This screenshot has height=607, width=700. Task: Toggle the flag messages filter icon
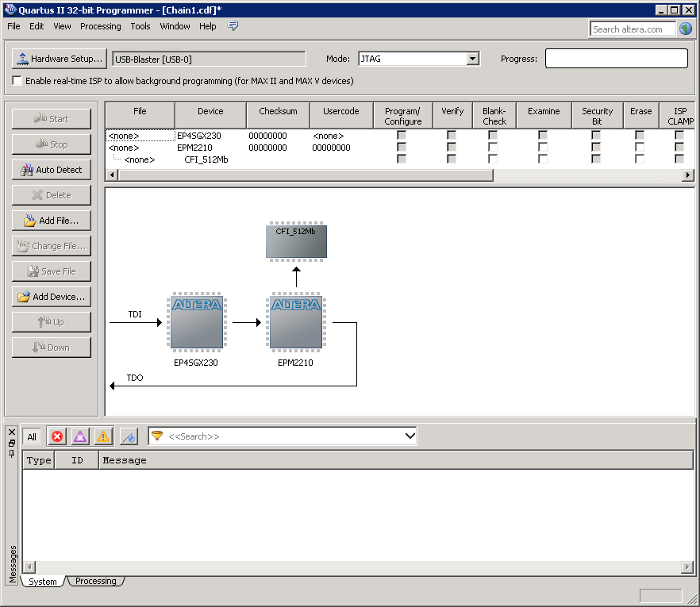click(x=129, y=436)
